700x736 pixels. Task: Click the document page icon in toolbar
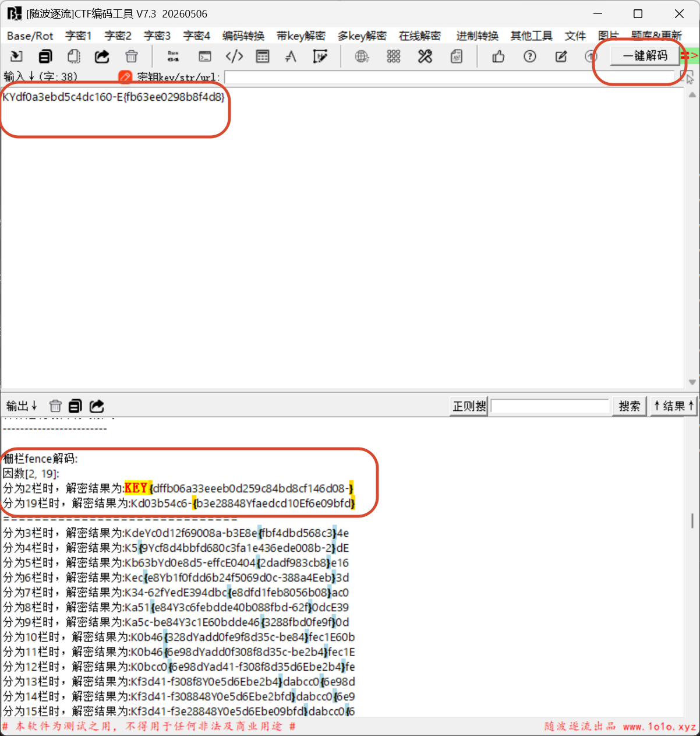pos(457,57)
